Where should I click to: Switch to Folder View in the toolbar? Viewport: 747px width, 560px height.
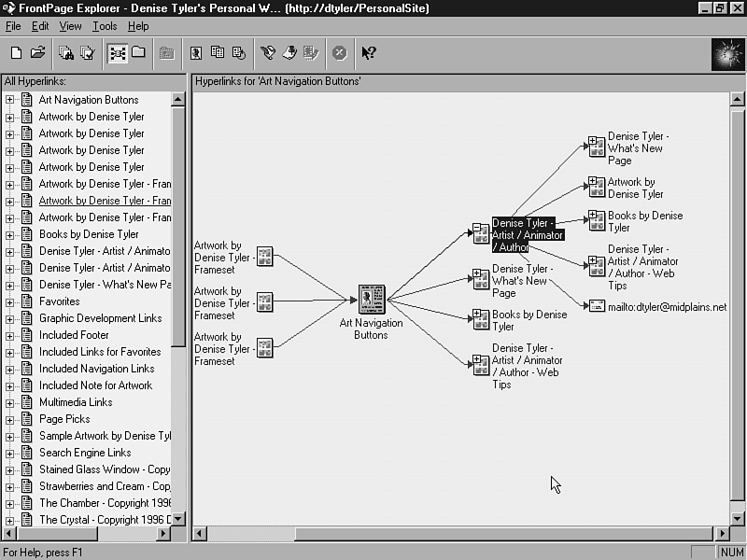coord(138,53)
